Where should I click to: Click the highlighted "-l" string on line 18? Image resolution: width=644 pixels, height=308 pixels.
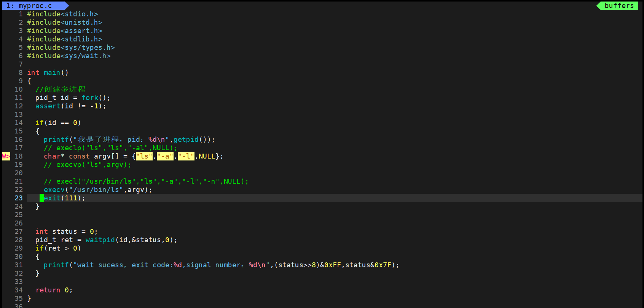coord(186,156)
